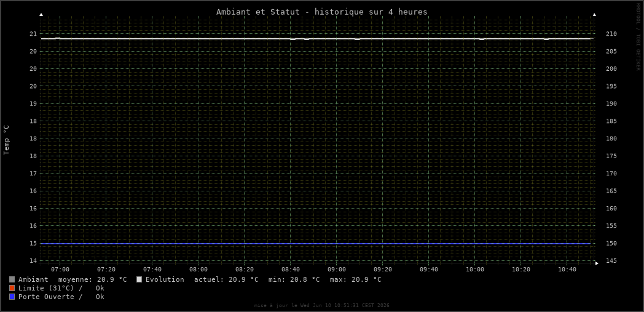Click the 10:20 time axis label
Image resolution: width=644 pixels, height=312 pixels.
pos(520,270)
